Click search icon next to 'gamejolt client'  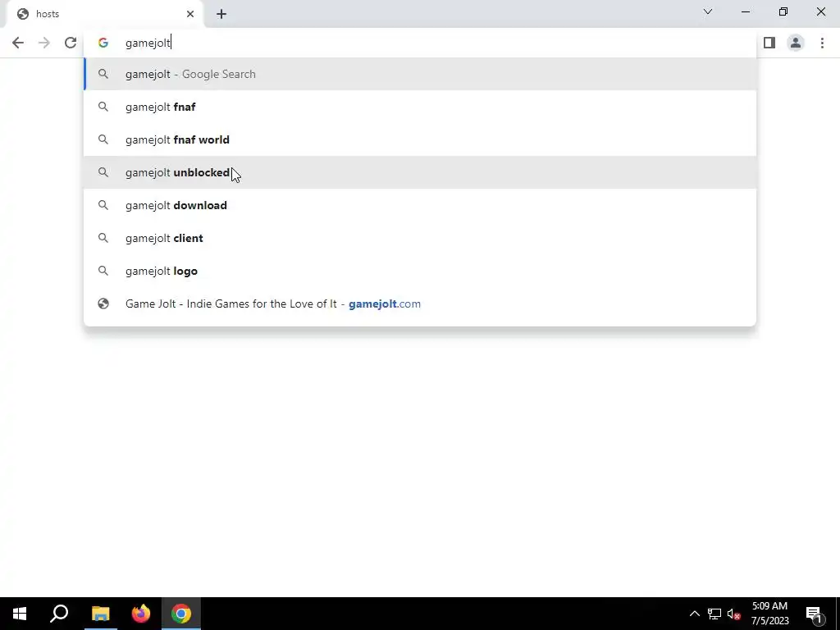pyautogui.click(x=103, y=238)
